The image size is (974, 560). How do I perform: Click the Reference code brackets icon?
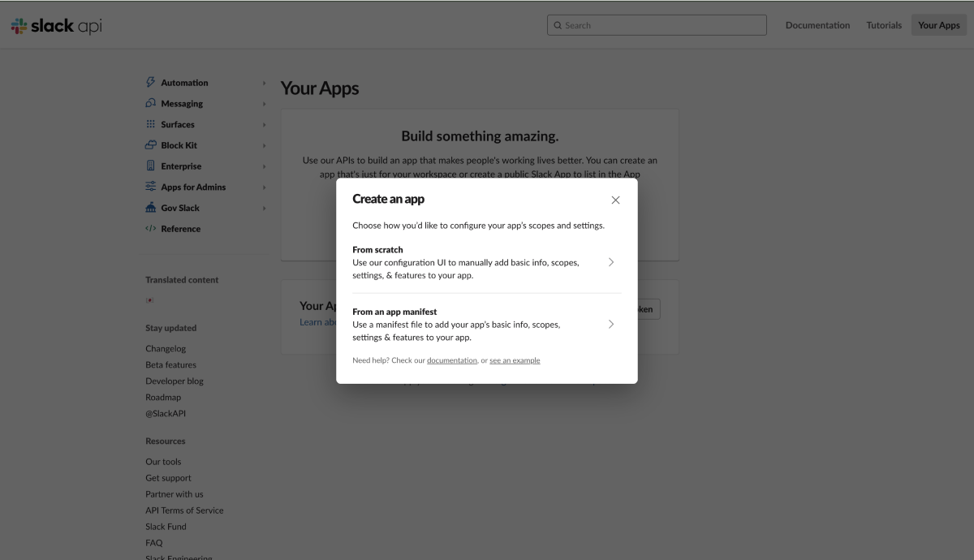150,228
